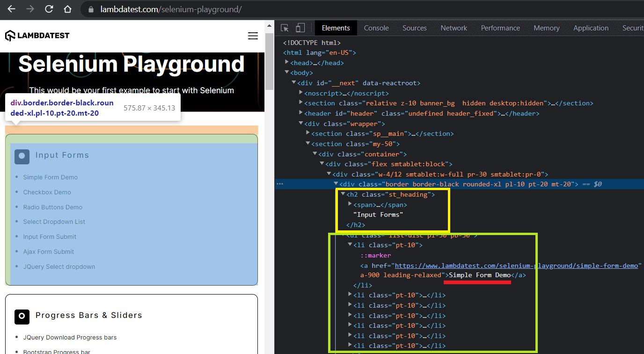Click the more options dots beside highlighted div
The width and height of the screenshot is (644, 354).
pos(280,184)
